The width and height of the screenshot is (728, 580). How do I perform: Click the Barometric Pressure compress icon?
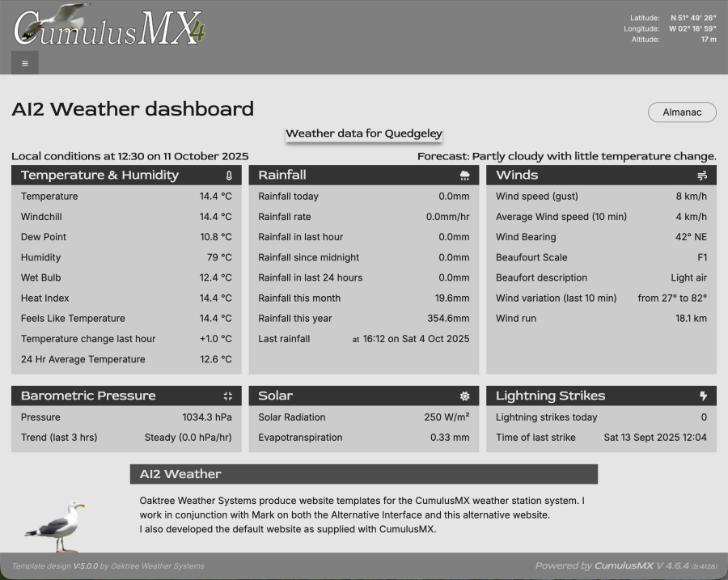point(228,396)
